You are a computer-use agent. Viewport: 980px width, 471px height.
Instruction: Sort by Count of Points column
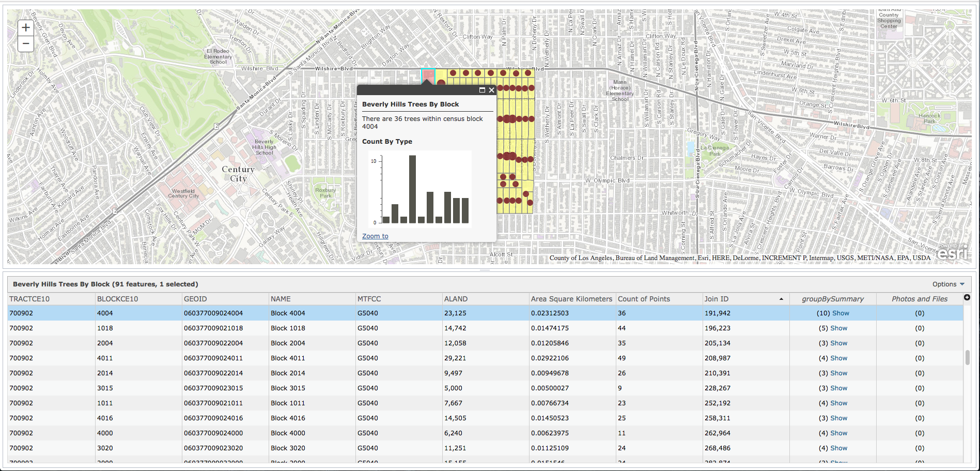644,299
